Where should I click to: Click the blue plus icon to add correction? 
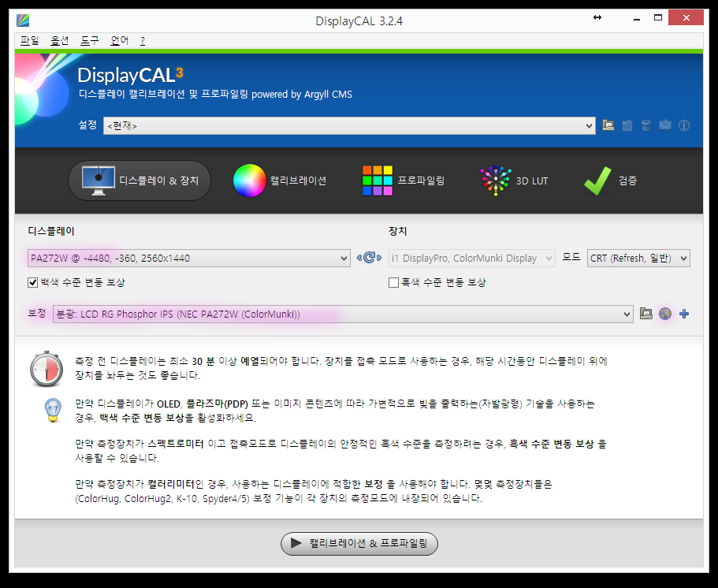coord(684,314)
